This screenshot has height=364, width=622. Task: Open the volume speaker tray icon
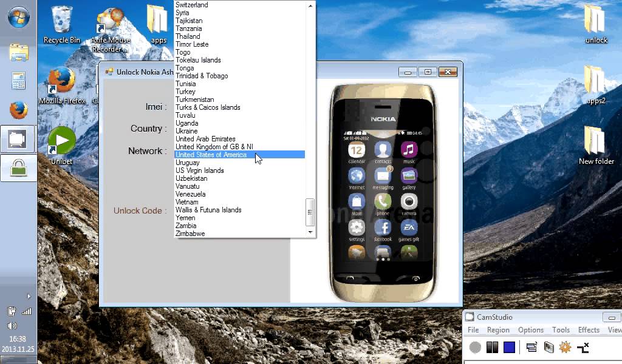12,326
